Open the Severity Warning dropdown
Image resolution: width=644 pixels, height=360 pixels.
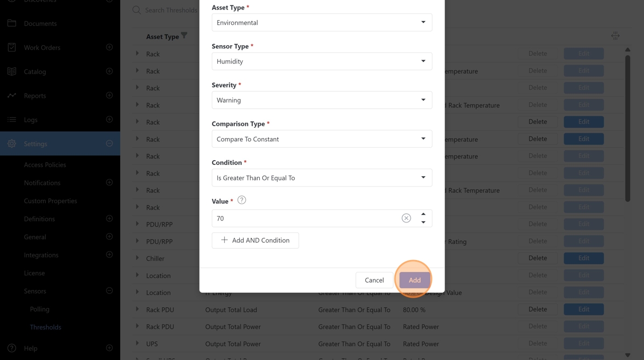pyautogui.click(x=321, y=100)
